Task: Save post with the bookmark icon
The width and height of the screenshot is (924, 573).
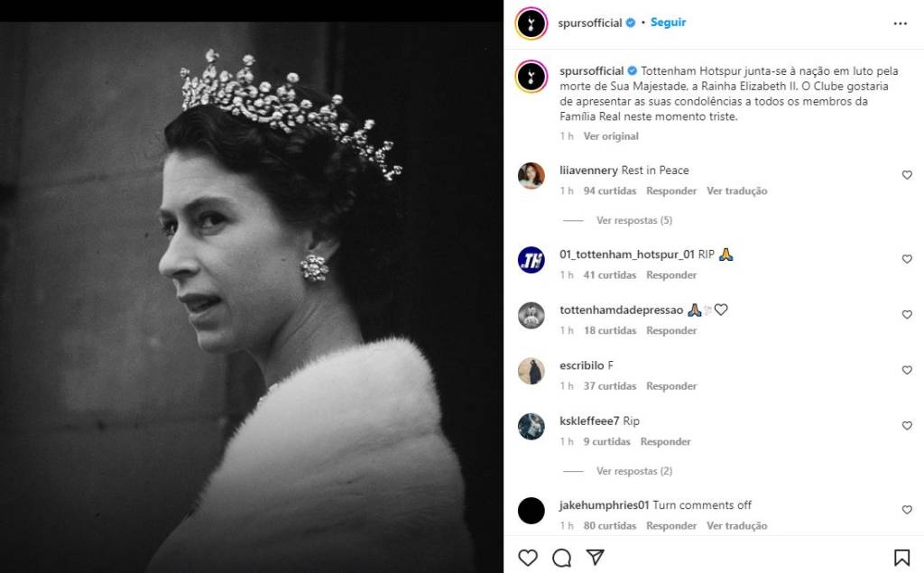Action: point(901,558)
